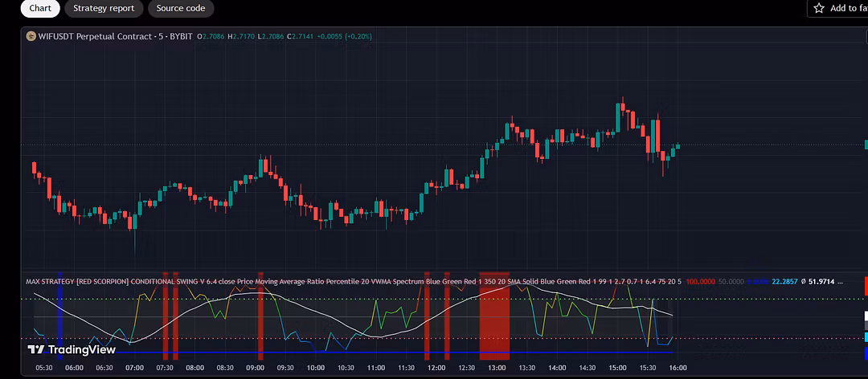This screenshot has height=379, width=868.
Task: Click the WIFUSDT coin icon in the legend
Action: [x=31, y=36]
